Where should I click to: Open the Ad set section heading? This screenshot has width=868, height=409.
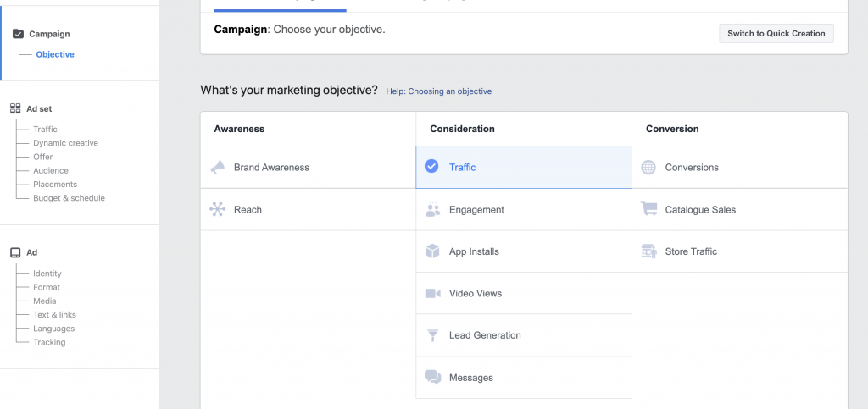click(39, 109)
